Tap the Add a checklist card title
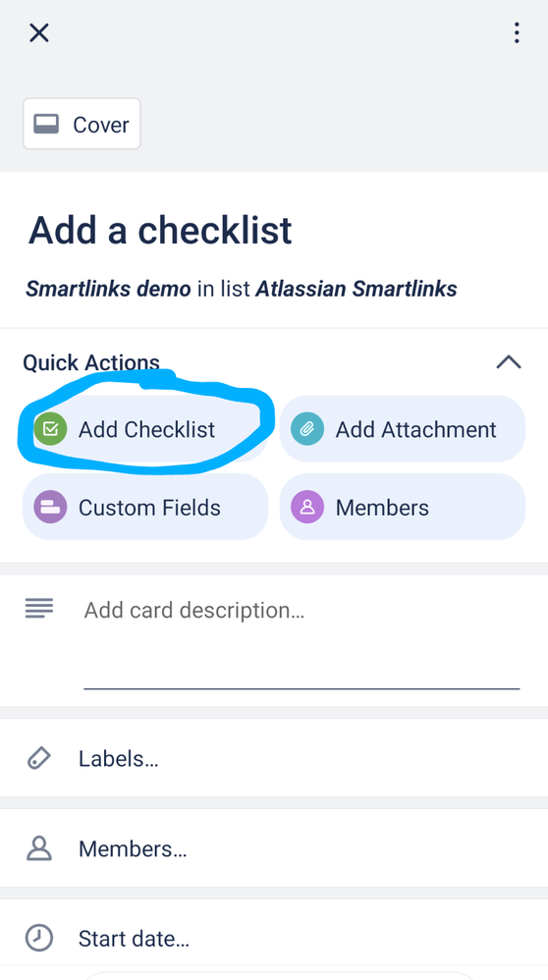 coord(161,230)
